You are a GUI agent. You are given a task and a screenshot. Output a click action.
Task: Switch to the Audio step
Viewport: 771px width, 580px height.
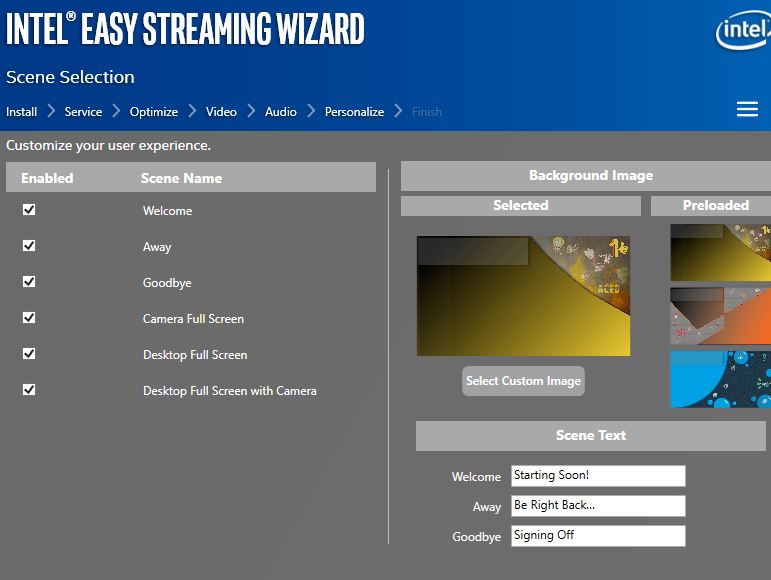coord(281,112)
